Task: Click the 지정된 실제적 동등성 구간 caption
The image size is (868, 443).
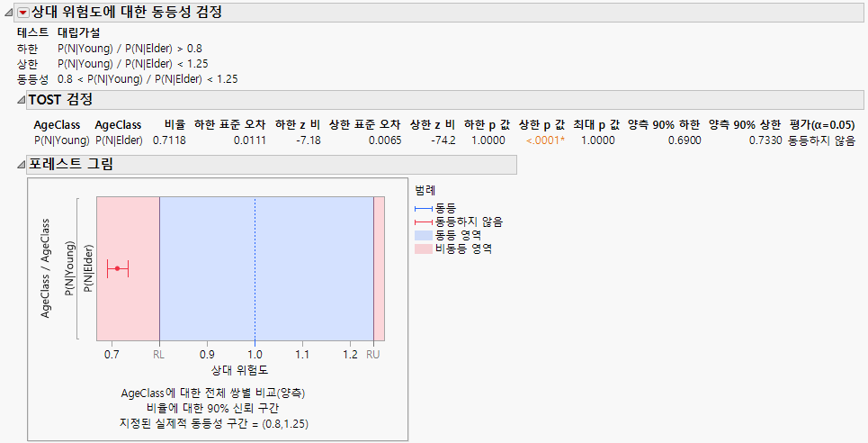Action: pos(213,423)
